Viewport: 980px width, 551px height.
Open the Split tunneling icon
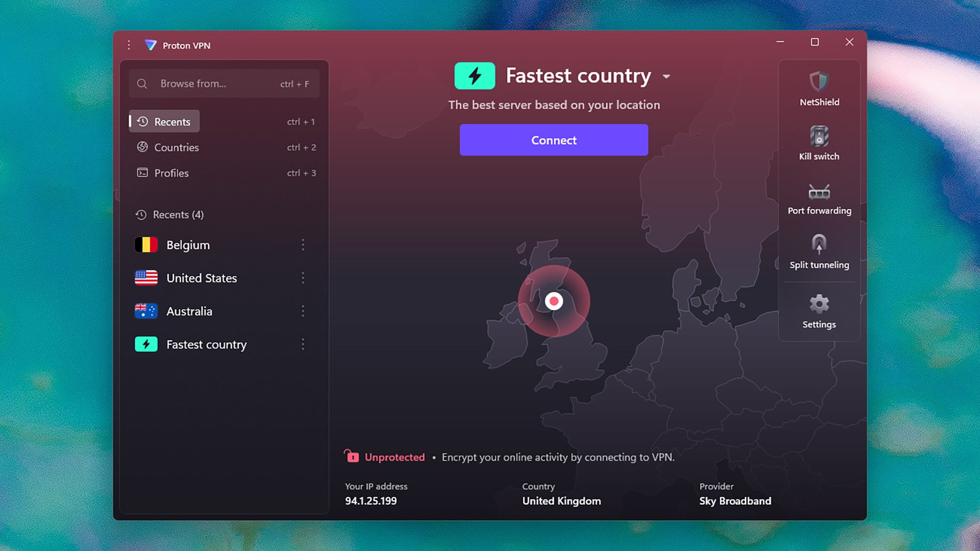point(819,244)
